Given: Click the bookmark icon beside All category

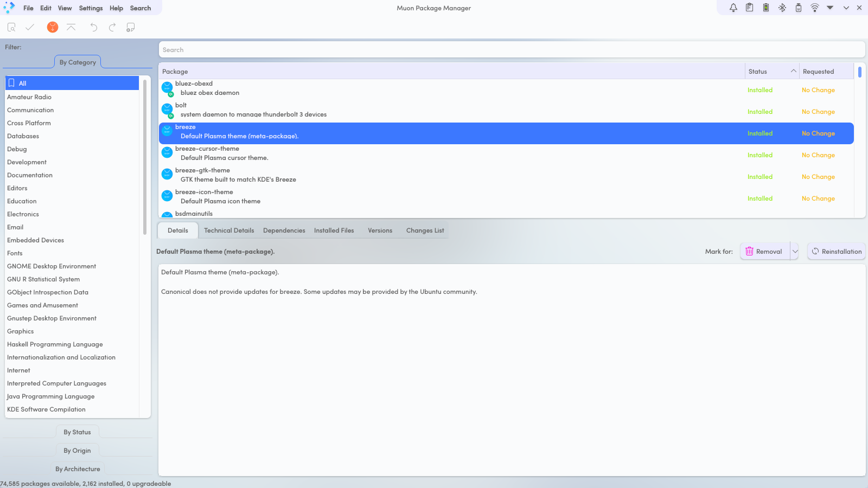Looking at the screenshot, I should click(11, 83).
